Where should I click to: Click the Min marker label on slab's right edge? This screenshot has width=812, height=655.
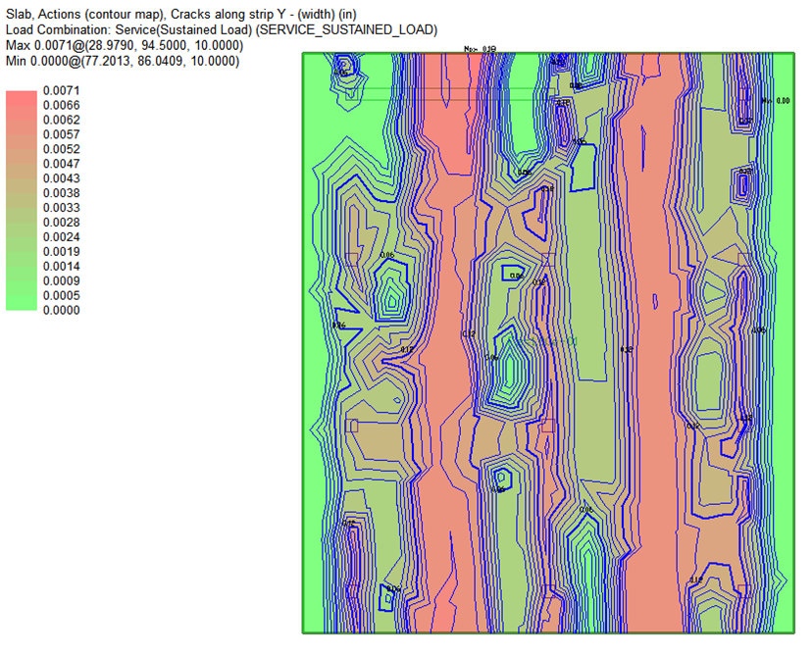tap(775, 100)
